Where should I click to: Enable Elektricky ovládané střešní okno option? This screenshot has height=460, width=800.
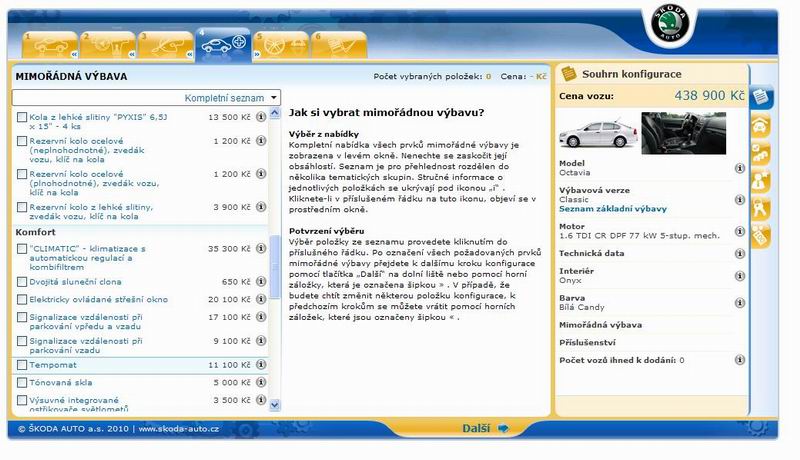(23, 299)
